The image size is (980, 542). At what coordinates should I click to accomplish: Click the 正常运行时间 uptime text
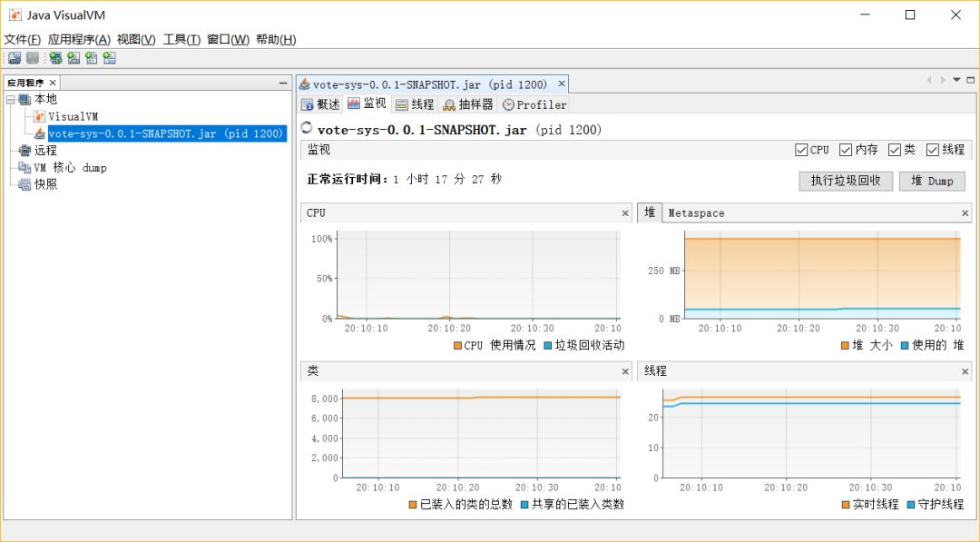click(x=405, y=180)
